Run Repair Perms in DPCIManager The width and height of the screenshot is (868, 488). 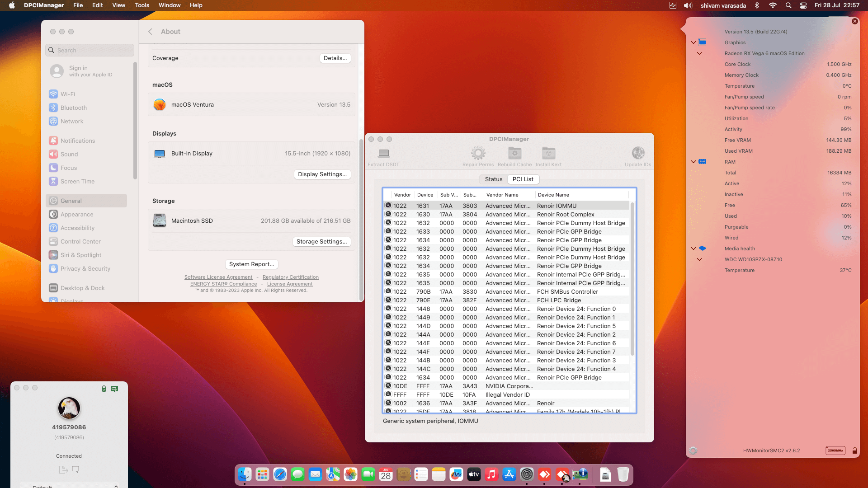pyautogui.click(x=478, y=156)
